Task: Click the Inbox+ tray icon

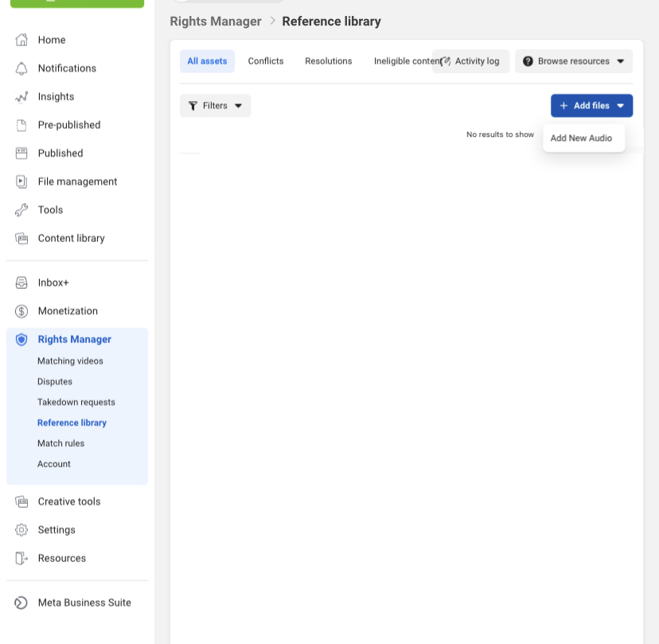Action: point(21,283)
